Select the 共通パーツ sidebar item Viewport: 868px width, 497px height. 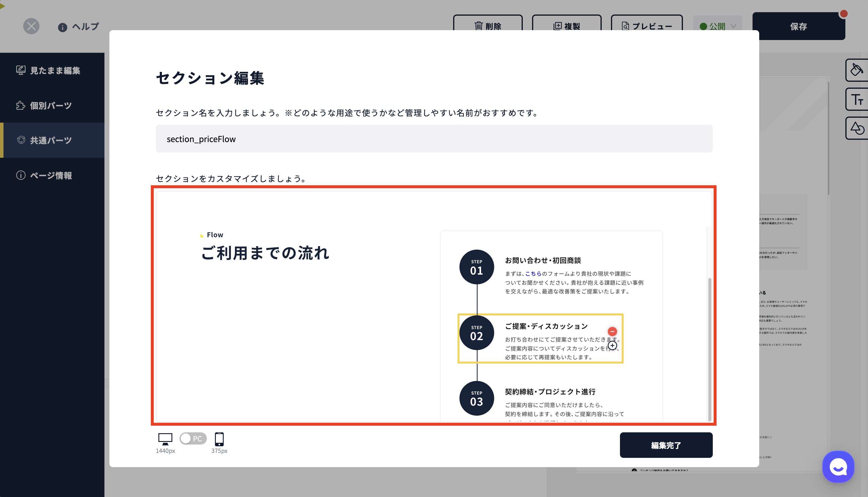[52, 140]
